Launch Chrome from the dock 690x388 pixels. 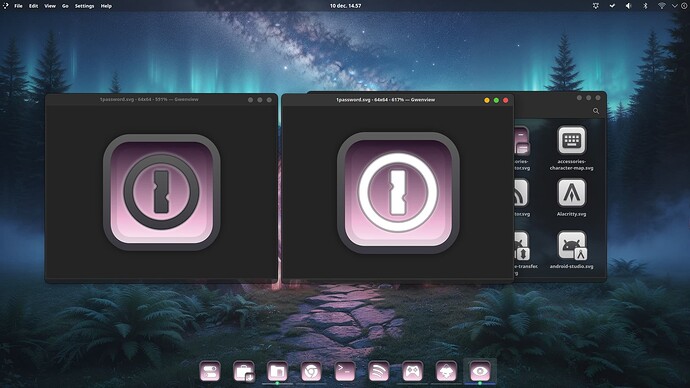point(311,371)
